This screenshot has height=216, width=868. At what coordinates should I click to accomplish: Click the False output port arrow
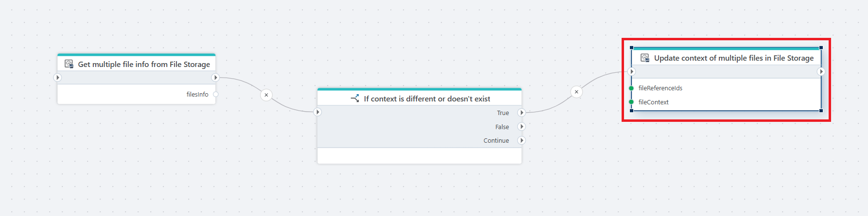(521, 127)
